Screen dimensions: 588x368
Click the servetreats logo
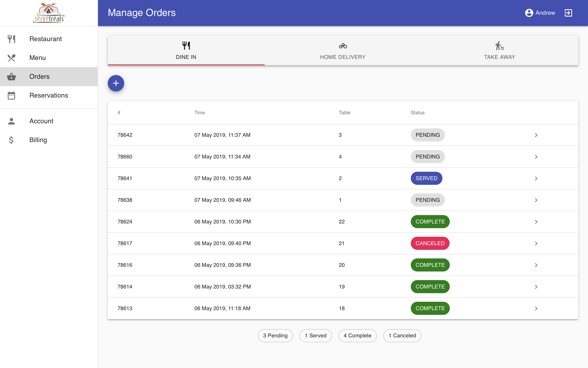[49, 13]
